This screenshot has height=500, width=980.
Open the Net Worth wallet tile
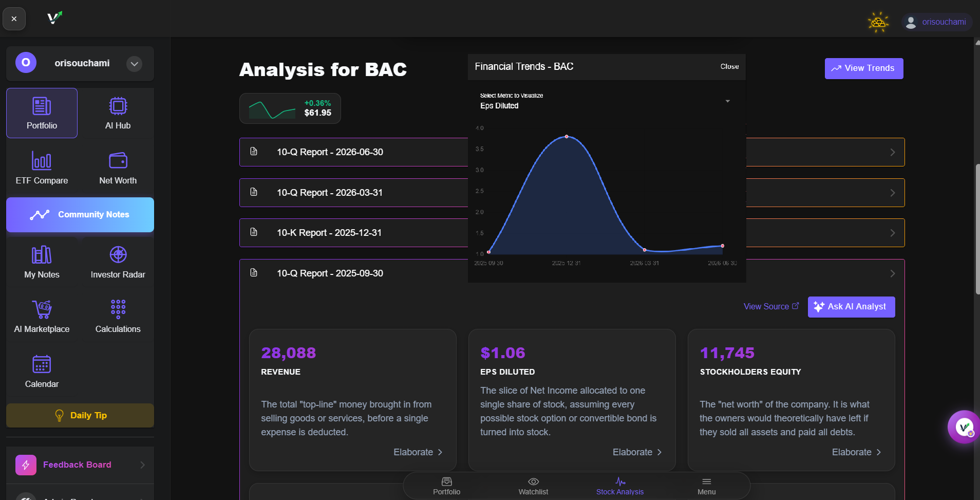coord(118,168)
